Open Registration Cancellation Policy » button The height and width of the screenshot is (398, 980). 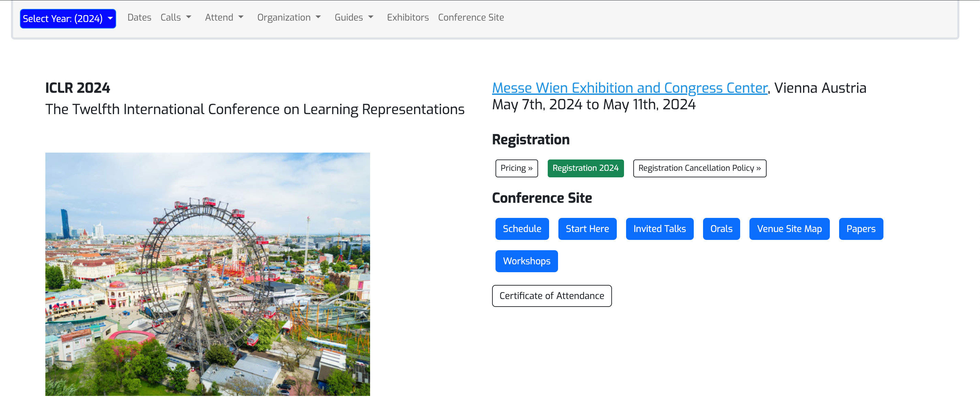[x=699, y=168]
